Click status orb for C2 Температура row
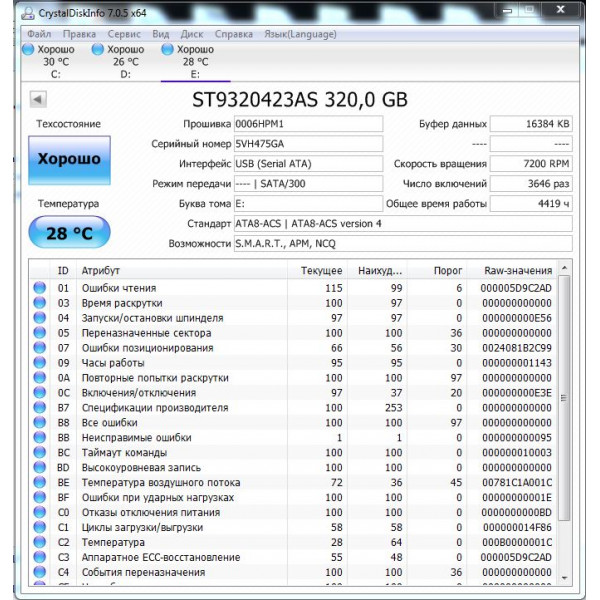Screen dimensions: 600x600 coord(39,541)
